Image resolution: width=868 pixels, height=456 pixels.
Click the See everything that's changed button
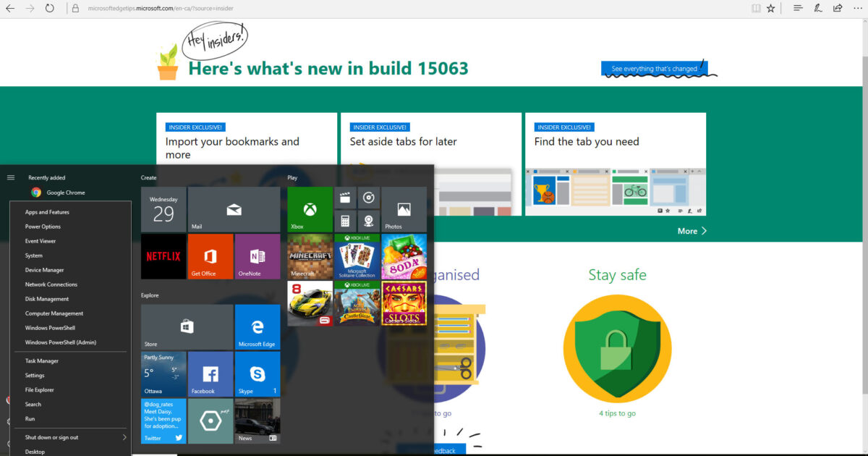pyautogui.click(x=655, y=67)
